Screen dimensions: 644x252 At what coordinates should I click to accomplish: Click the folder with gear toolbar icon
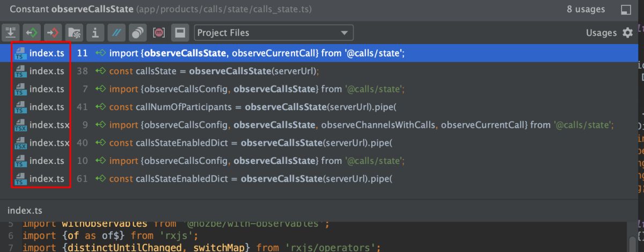pos(74,33)
